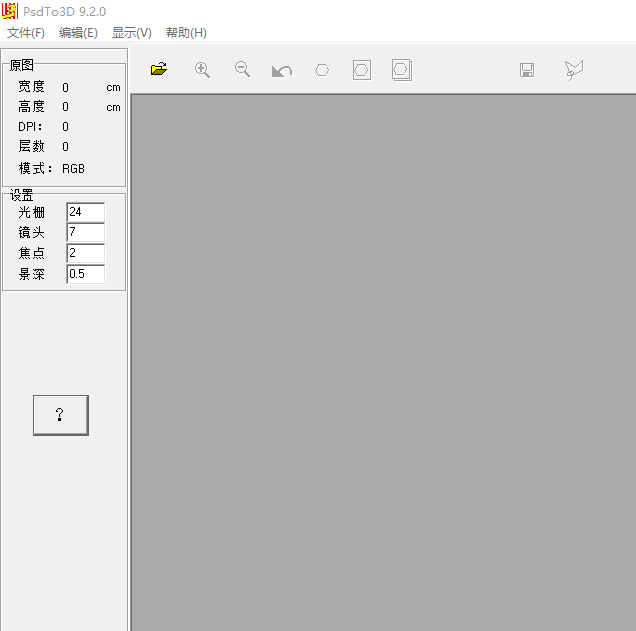Click the PsdTo3D application icon in title bar
Screen dimensions: 636x631
(x=10, y=11)
